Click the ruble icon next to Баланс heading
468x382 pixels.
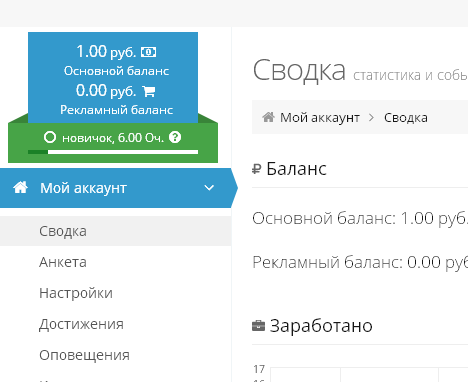(x=256, y=169)
